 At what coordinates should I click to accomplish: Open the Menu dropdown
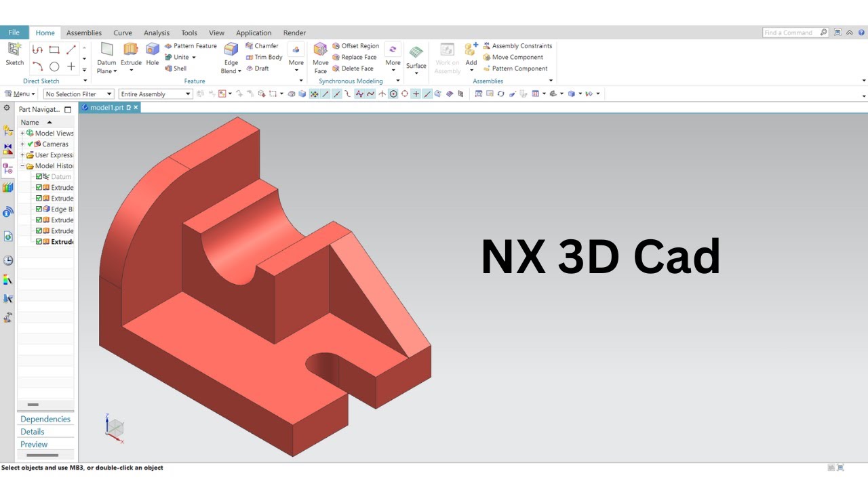(x=20, y=94)
